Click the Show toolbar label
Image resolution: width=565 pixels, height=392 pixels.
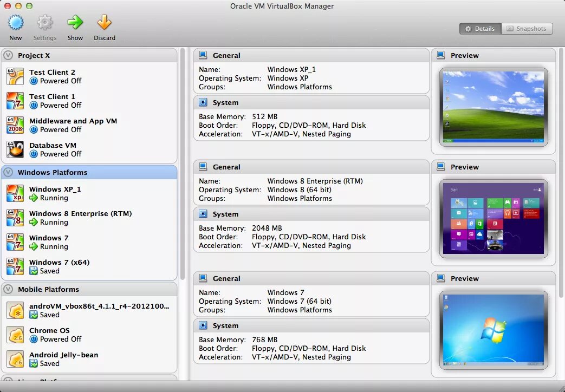pos(75,38)
